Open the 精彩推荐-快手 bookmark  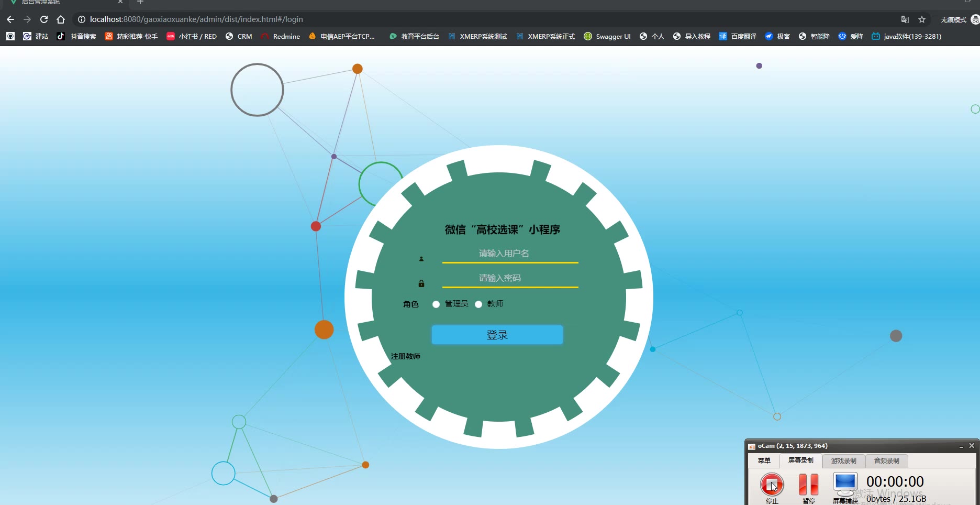[131, 36]
